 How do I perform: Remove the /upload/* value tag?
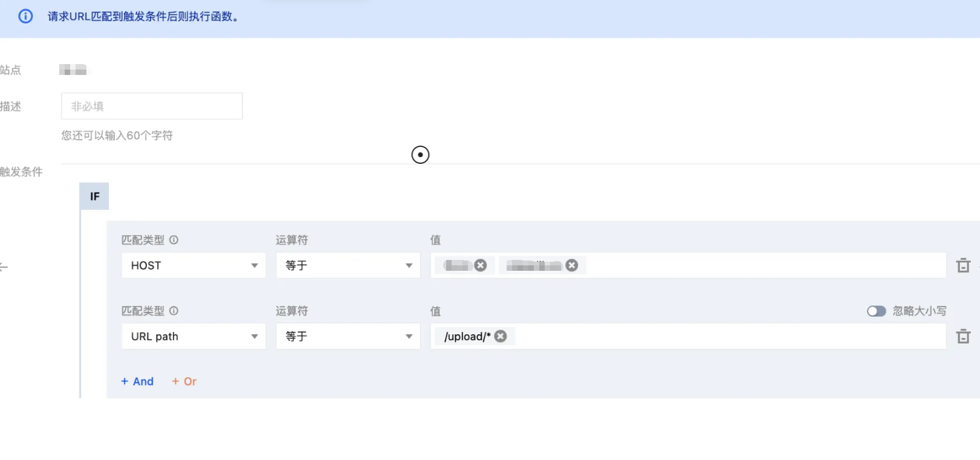[x=501, y=336]
